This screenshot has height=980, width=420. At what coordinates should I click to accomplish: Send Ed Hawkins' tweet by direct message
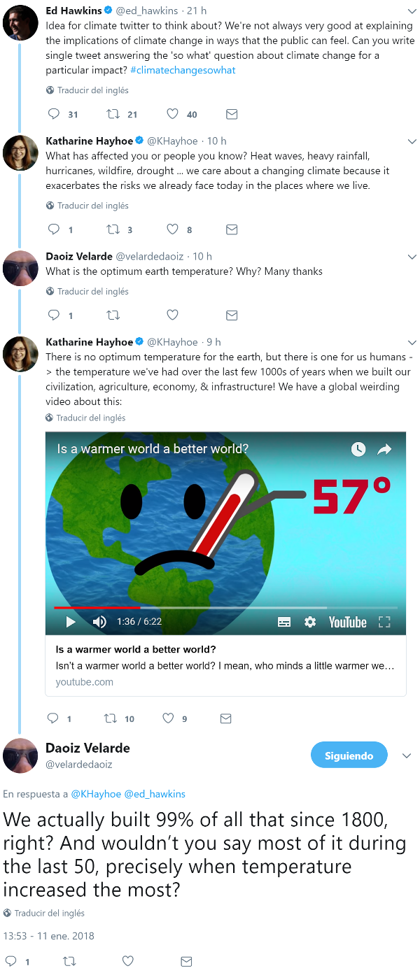click(x=232, y=114)
